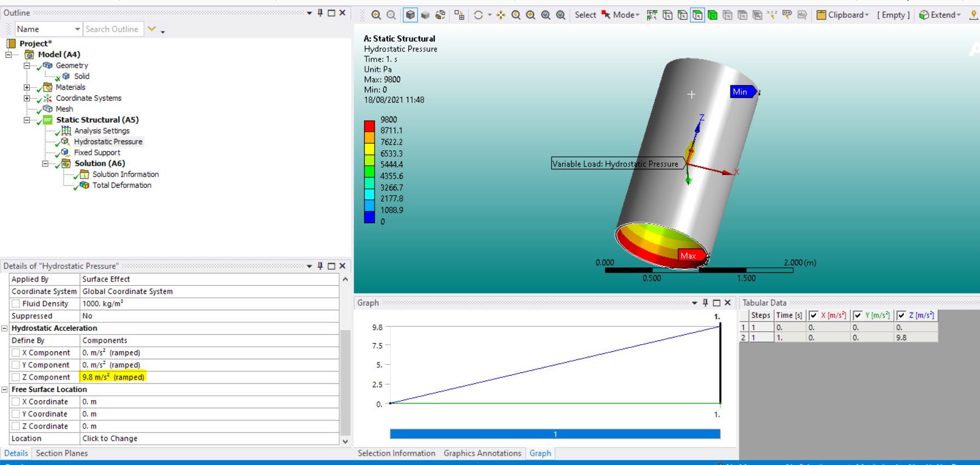The image size is (980, 465).
Task: Click the Search Outline input field
Action: [113, 29]
